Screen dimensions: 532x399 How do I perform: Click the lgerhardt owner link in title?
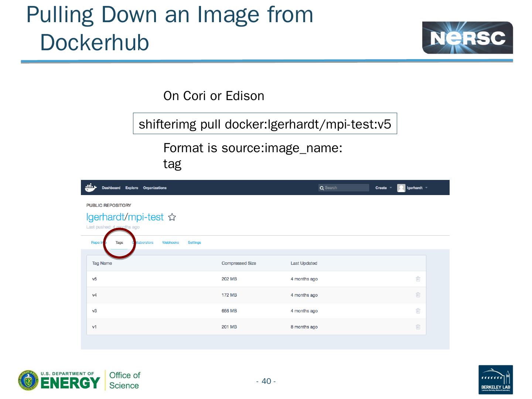[x=105, y=217]
